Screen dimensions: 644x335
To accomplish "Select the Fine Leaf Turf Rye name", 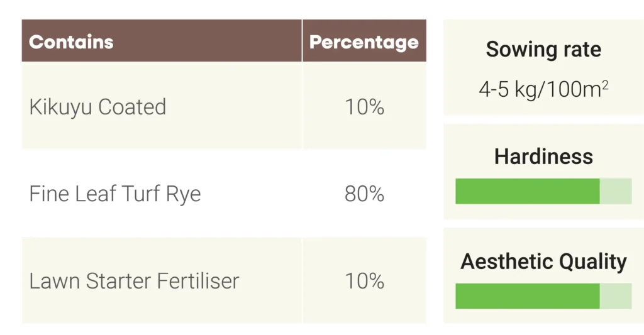I will [115, 194].
